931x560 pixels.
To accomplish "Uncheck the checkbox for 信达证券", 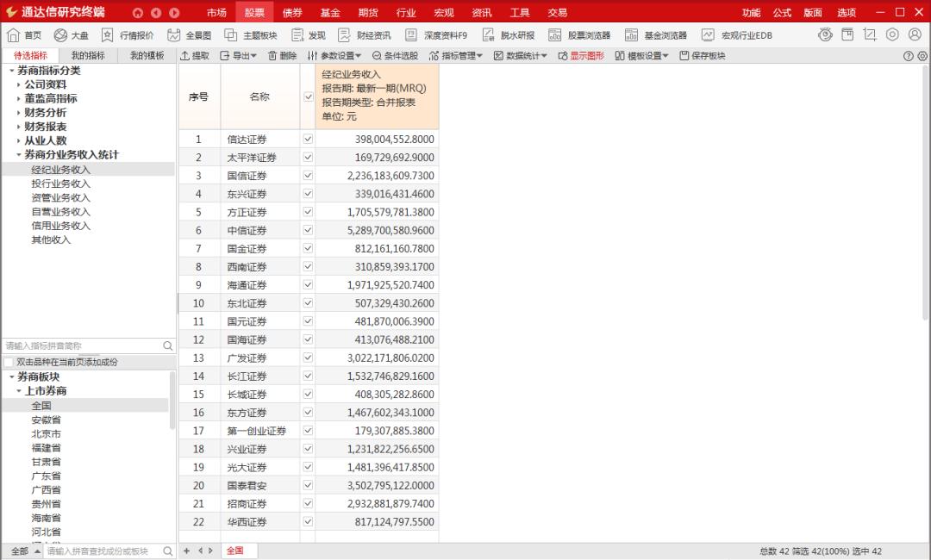I will (x=308, y=139).
